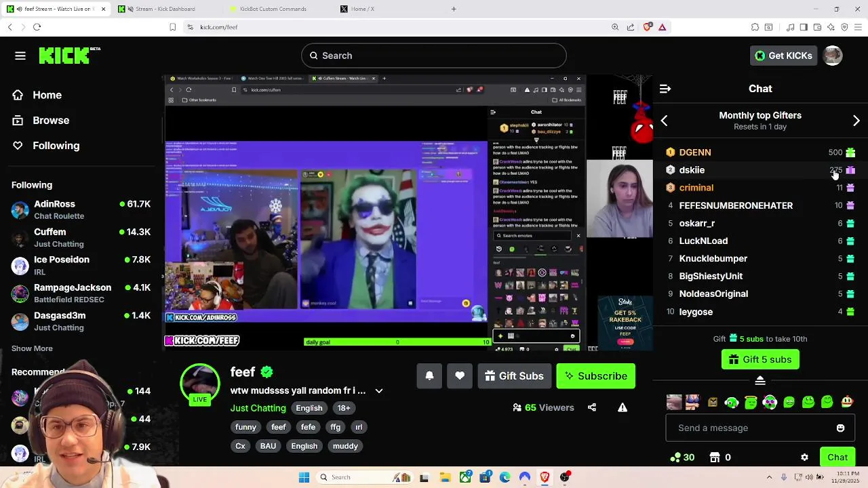Open Brave VPN shield icon

pyautogui.click(x=844, y=27)
